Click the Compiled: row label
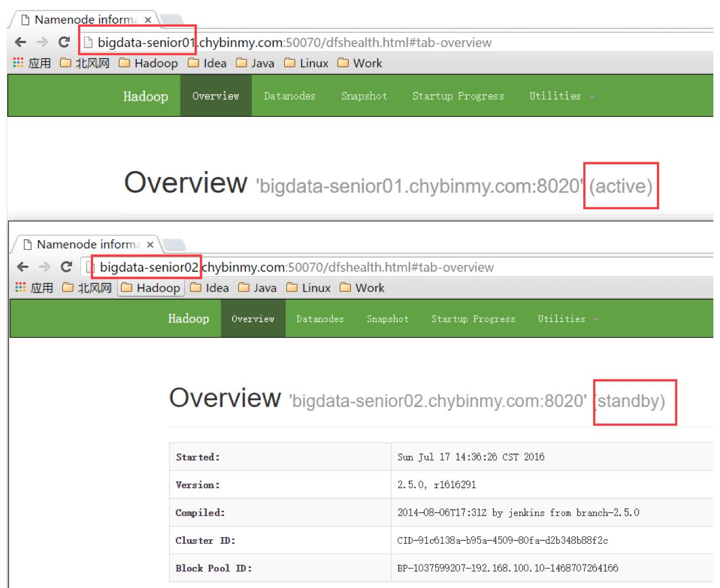Viewport: 720px width, 588px height. (200, 513)
